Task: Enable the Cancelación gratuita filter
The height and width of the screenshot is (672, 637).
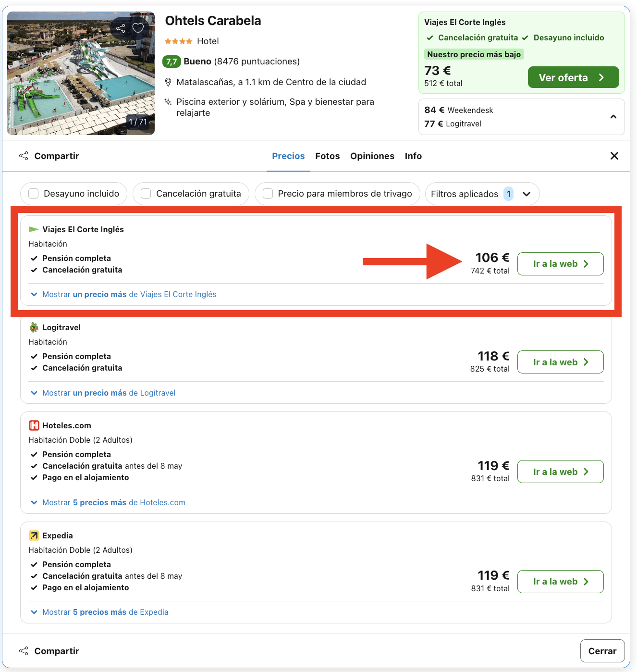Action: pos(146,193)
